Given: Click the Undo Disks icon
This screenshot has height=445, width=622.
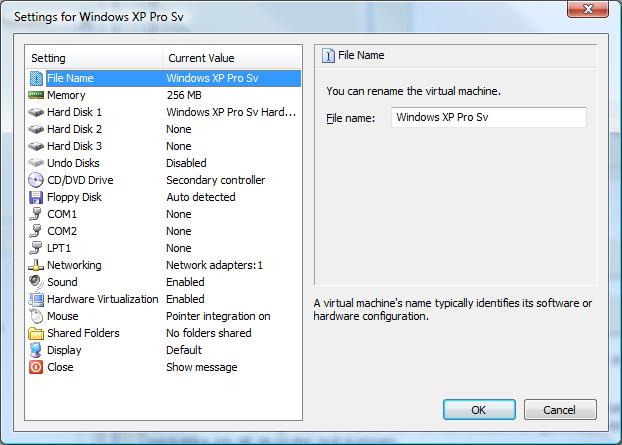Looking at the screenshot, I should [36, 163].
